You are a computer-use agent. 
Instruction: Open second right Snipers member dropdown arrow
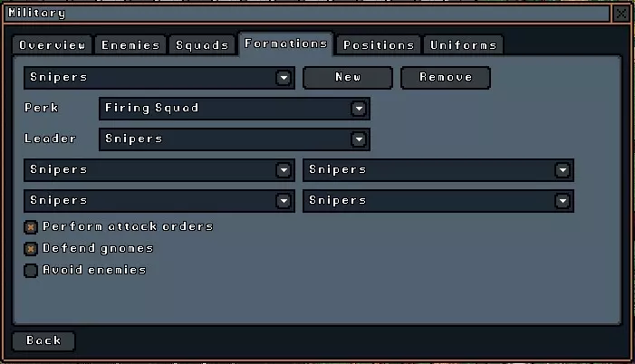[x=563, y=201]
